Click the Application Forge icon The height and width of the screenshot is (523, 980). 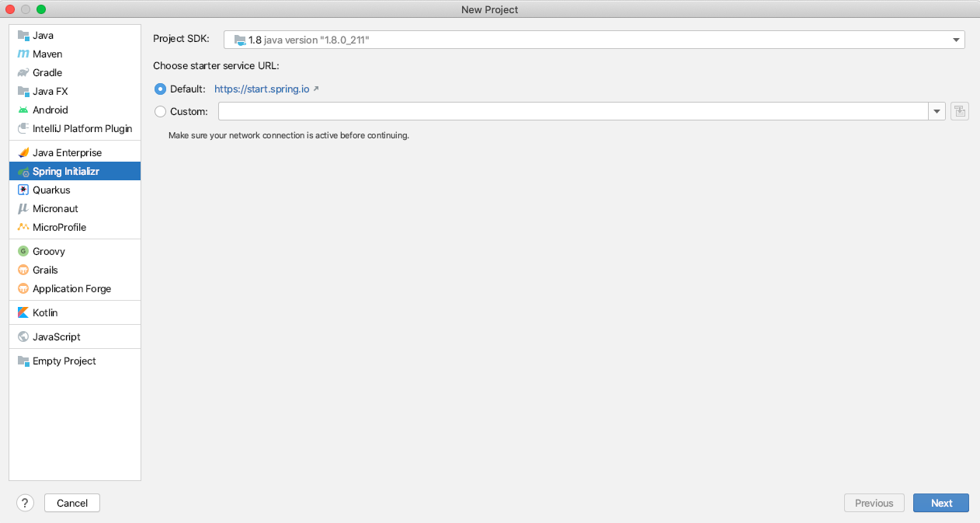23,288
